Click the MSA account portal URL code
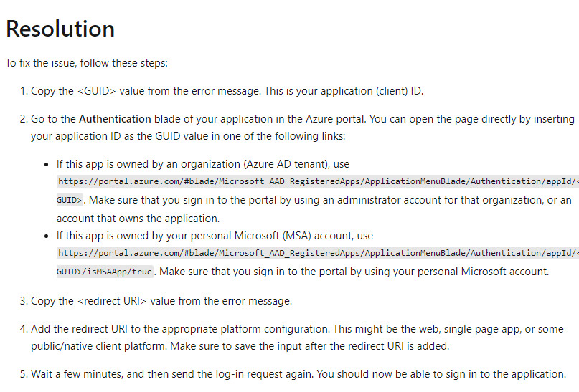The height and width of the screenshot is (392, 579). coord(318,253)
